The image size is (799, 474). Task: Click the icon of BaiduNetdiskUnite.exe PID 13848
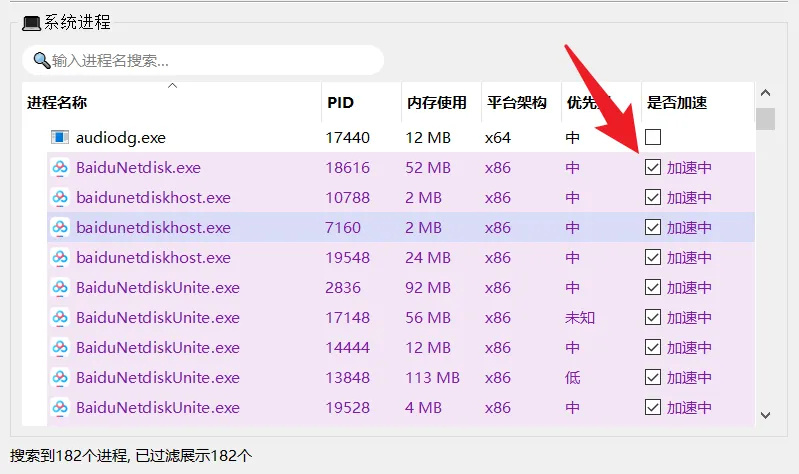click(60, 378)
